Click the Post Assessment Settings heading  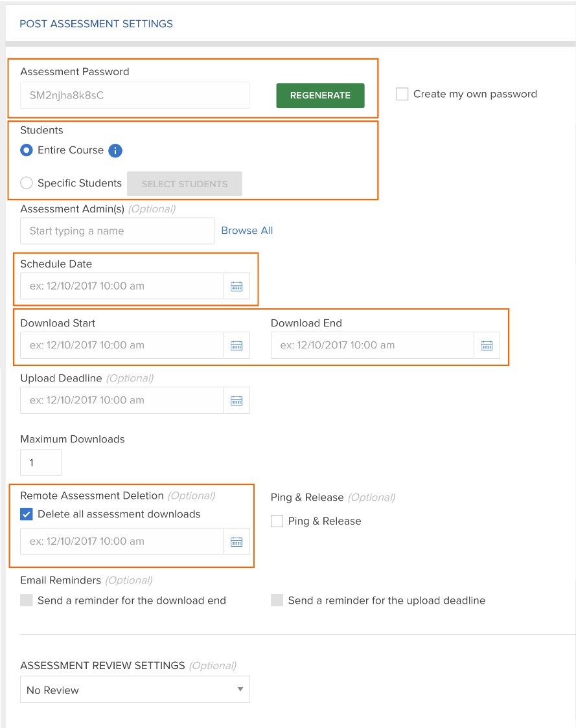click(x=96, y=24)
